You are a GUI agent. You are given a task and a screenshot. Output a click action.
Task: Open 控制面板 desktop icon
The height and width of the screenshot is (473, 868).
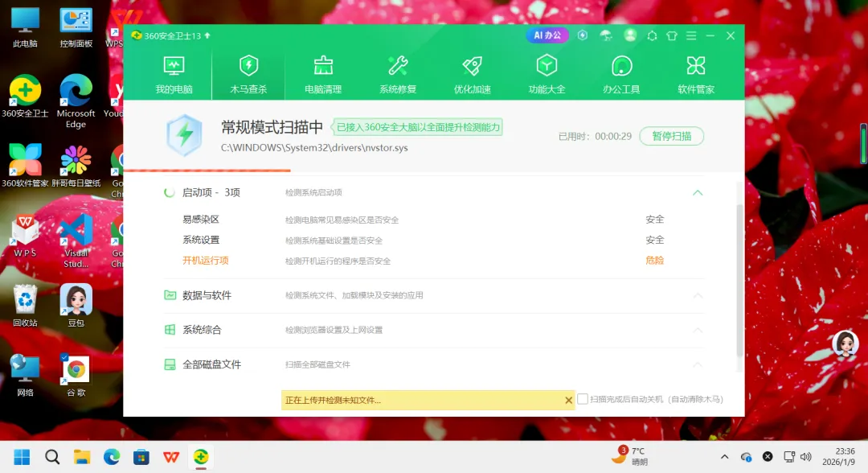point(76,27)
